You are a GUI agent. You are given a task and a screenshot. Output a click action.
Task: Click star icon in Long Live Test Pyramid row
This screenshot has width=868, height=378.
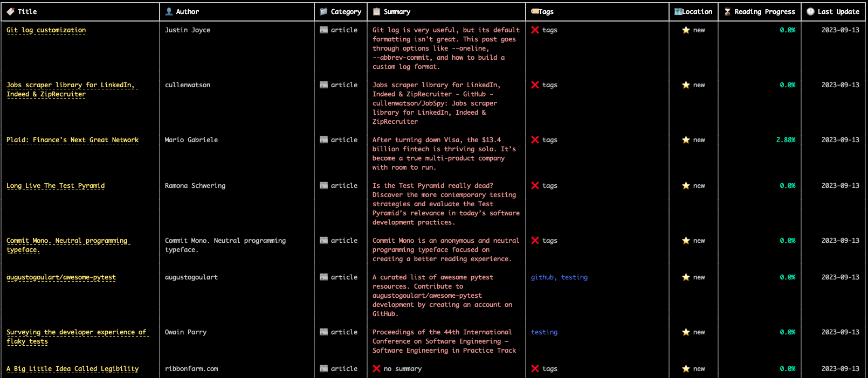click(x=686, y=186)
